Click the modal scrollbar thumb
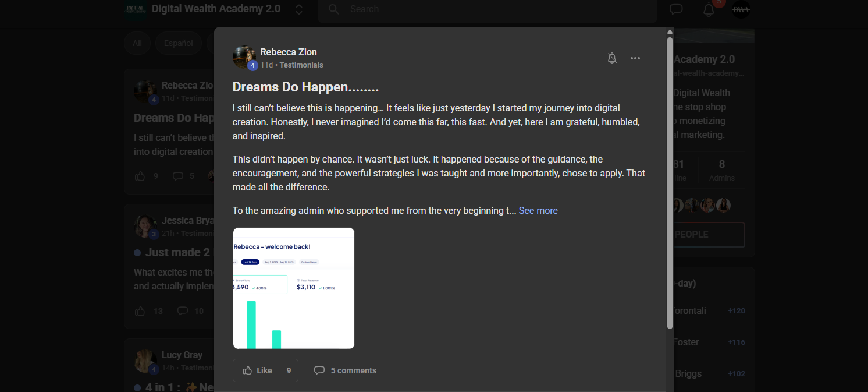Image resolution: width=868 pixels, height=392 pixels. click(x=670, y=183)
